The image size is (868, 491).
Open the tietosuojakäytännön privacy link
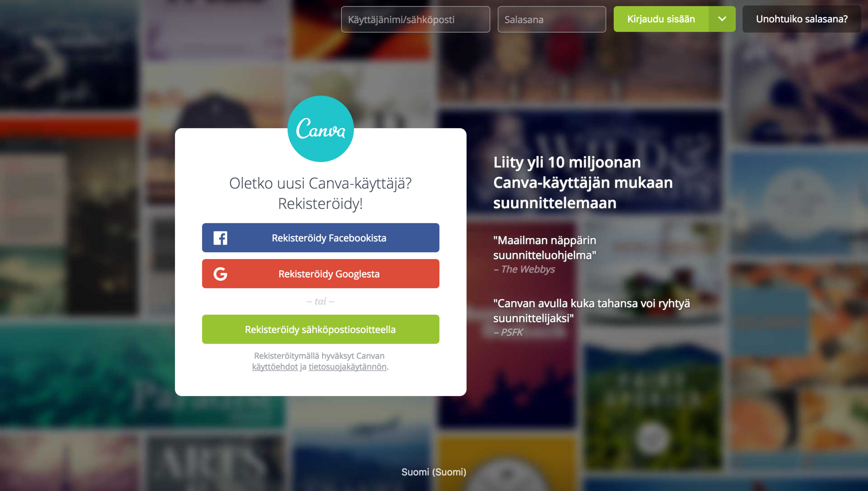347,367
